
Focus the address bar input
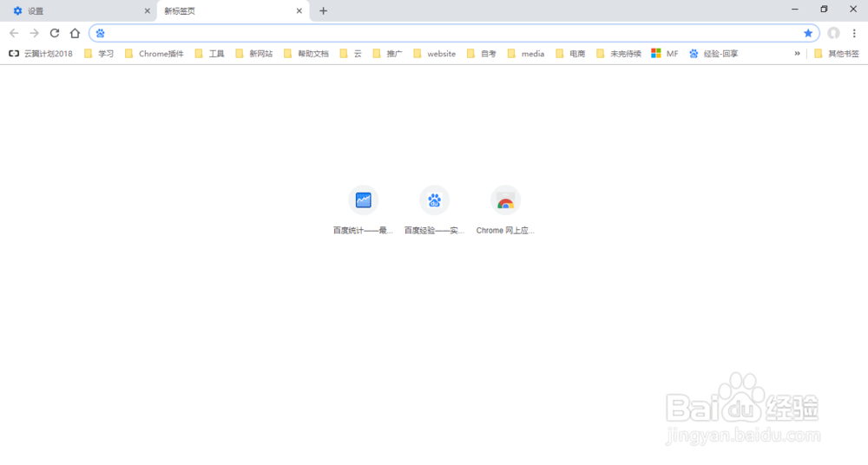[454, 33]
